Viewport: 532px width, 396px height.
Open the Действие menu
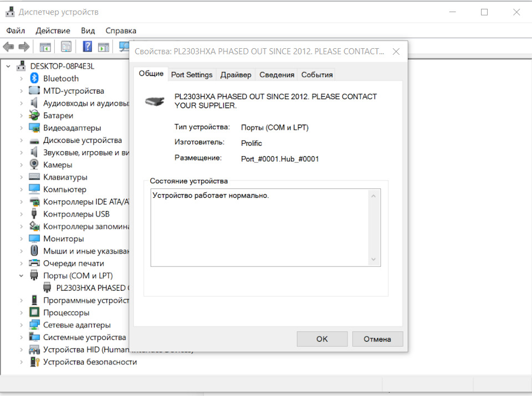(53, 30)
